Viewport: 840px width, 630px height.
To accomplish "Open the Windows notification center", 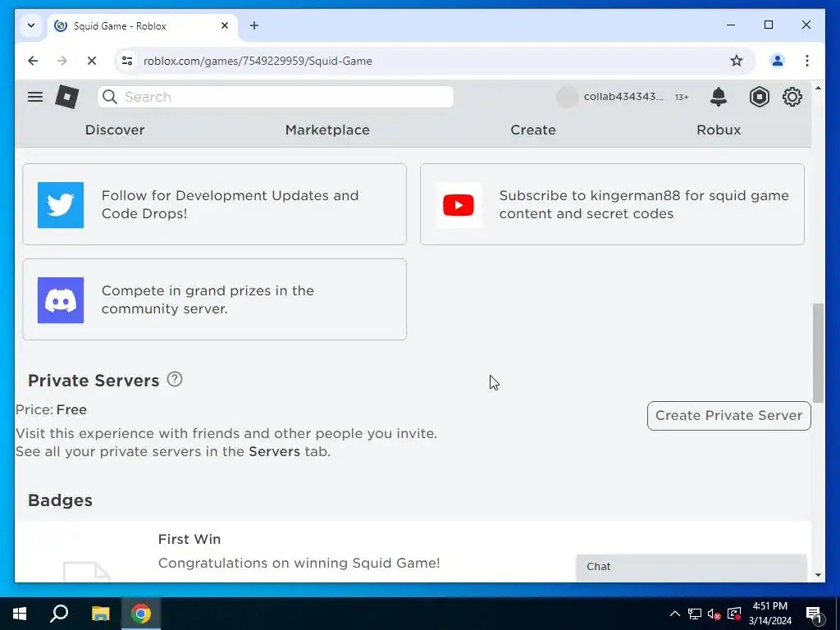I will pyautogui.click(x=814, y=614).
